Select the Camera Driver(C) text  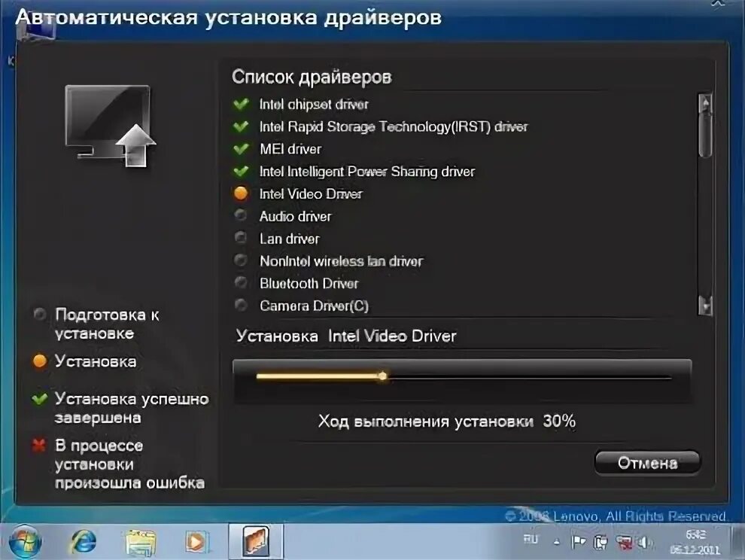(314, 306)
